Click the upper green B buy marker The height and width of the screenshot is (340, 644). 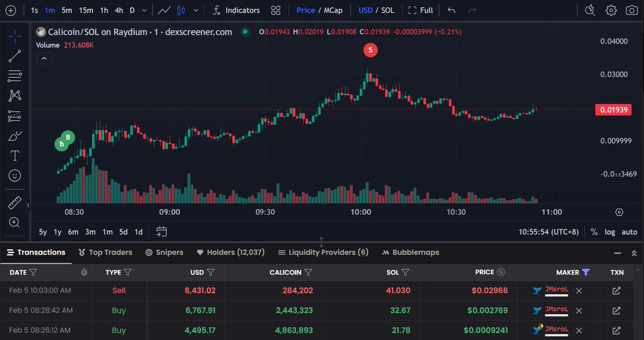tap(68, 138)
